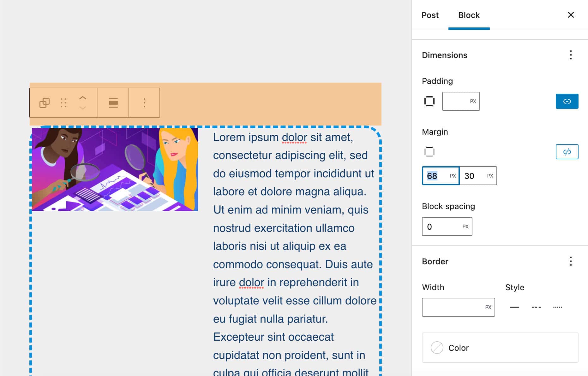Click the padding all-sides box icon
588x376 pixels.
click(x=429, y=101)
